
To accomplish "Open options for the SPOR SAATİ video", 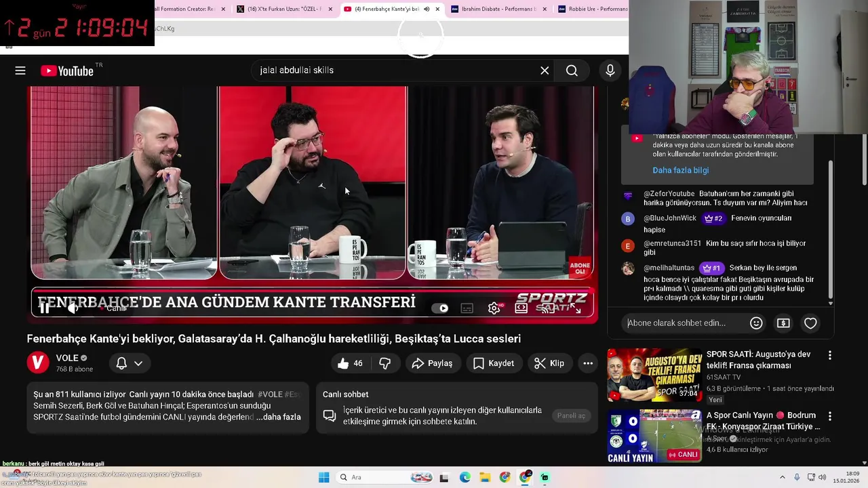I will tap(829, 355).
